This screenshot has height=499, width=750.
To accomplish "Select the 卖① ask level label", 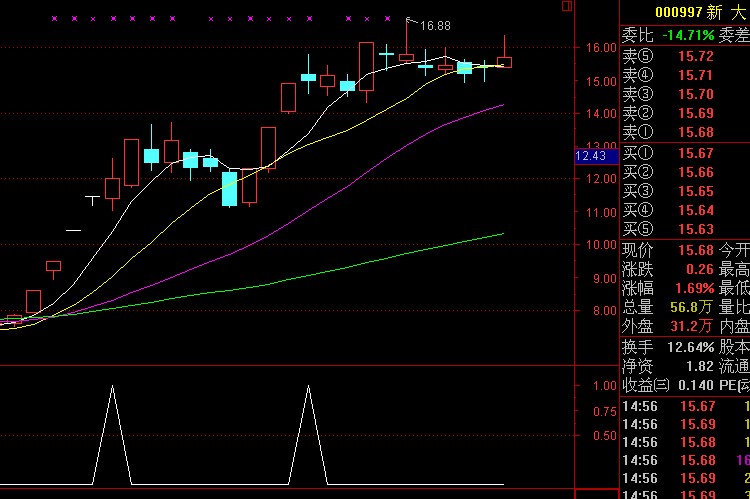I will 638,132.
